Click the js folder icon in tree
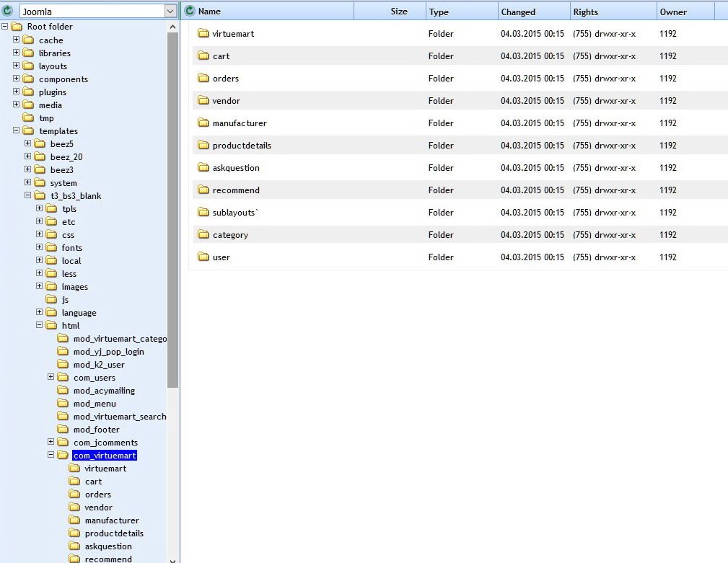The image size is (728, 563). pos(51,300)
